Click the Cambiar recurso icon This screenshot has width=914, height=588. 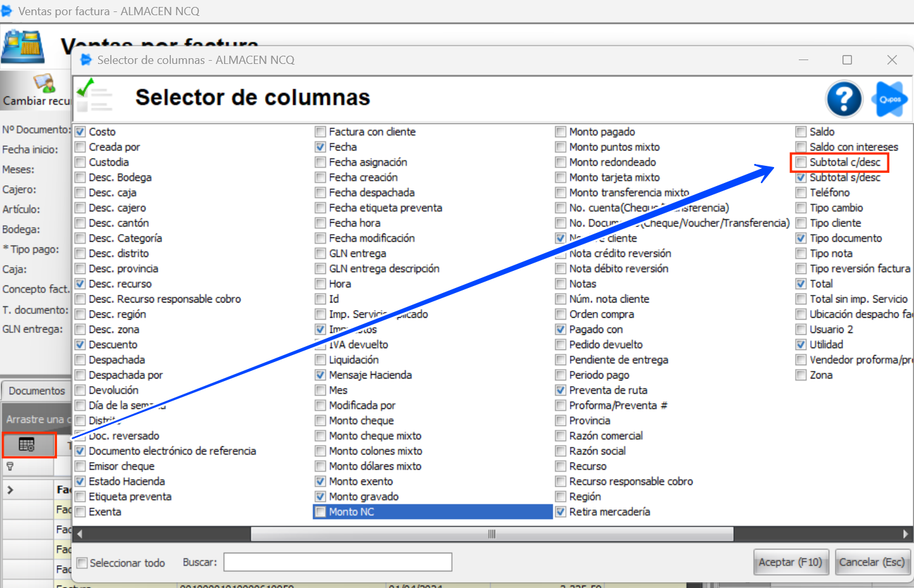tap(44, 84)
